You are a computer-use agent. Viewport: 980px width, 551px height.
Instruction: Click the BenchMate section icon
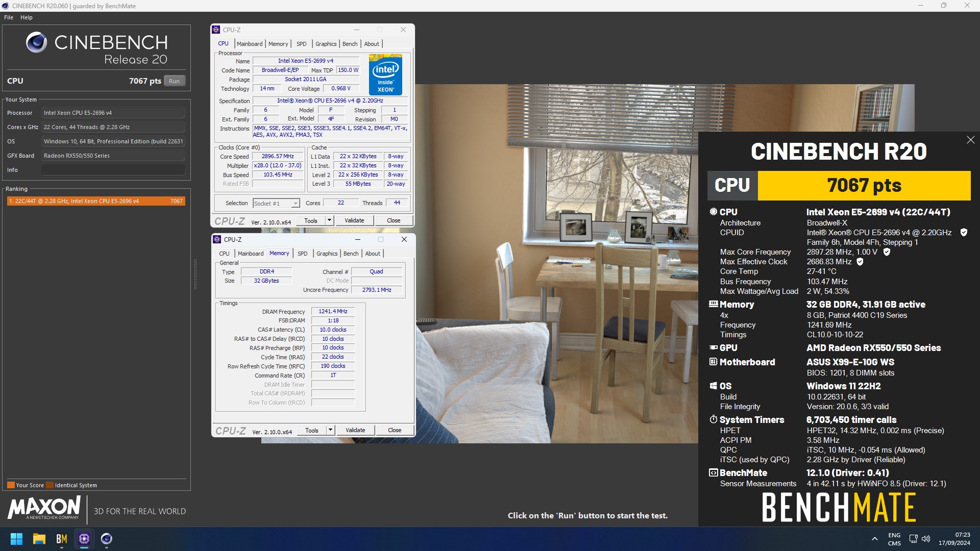tap(713, 473)
